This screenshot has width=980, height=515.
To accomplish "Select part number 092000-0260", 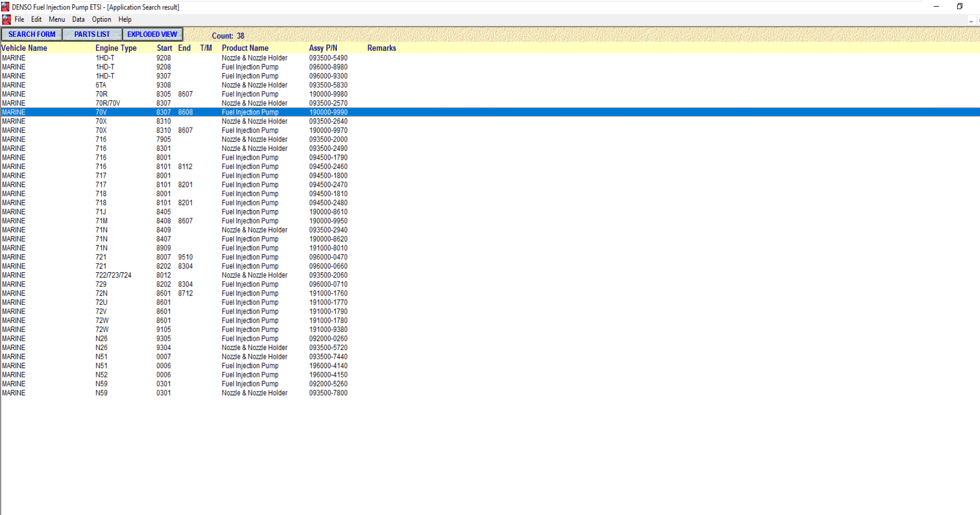I will tap(329, 339).
